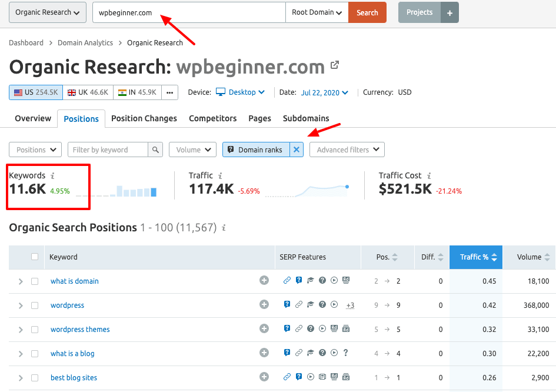
Task: Click video play icon in 'best blog sites' row
Action: tap(311, 377)
